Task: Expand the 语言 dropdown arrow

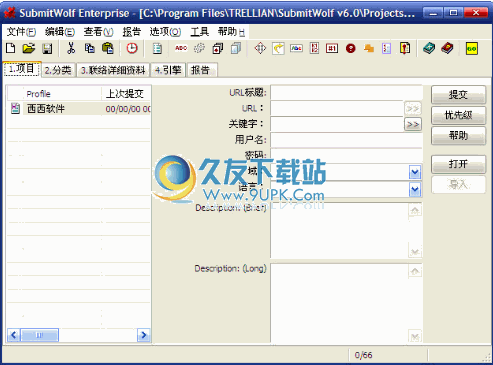Action: 415,189
